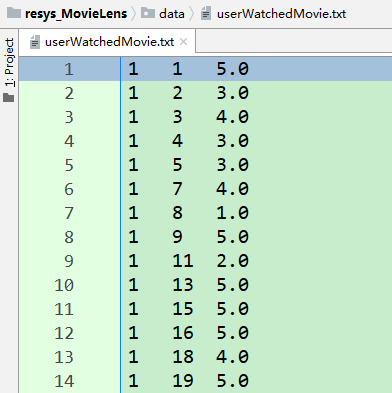
Task: Click gutter line number 3
Action: (x=69, y=117)
